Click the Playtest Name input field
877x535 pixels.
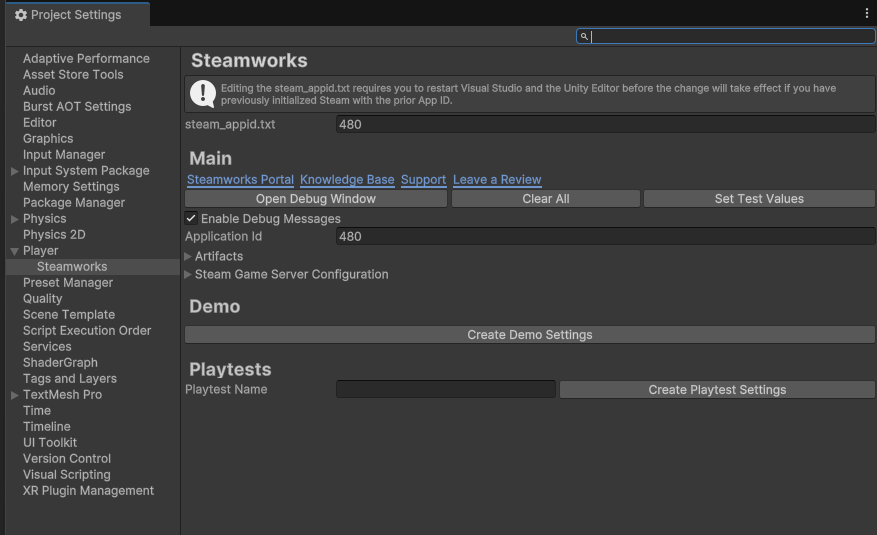446,389
